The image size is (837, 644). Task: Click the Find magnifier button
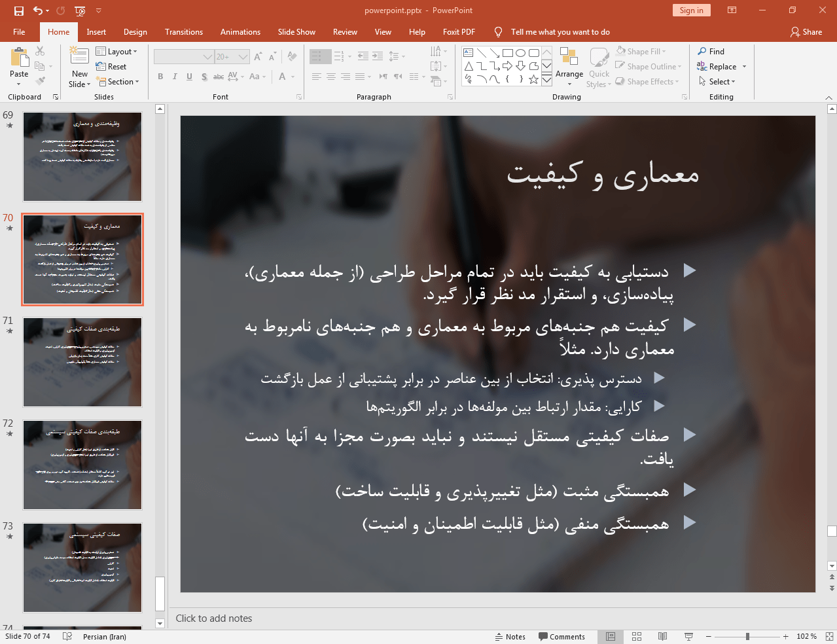[x=711, y=52]
